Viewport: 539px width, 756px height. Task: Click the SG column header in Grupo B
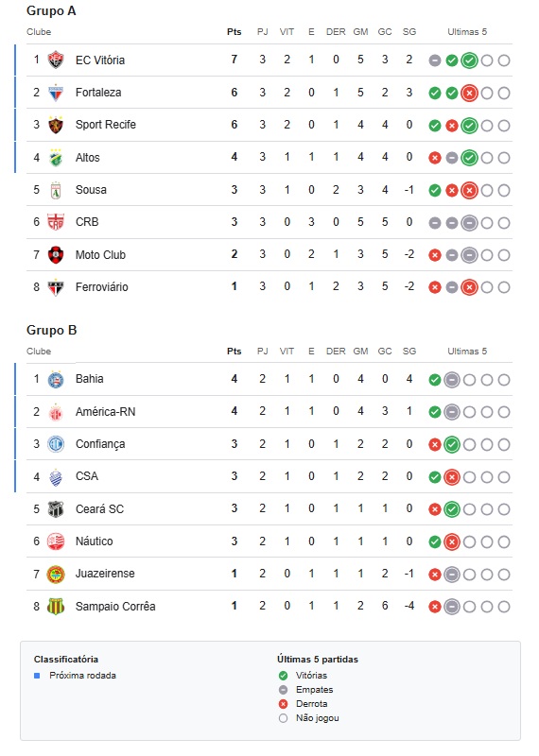pyautogui.click(x=409, y=352)
